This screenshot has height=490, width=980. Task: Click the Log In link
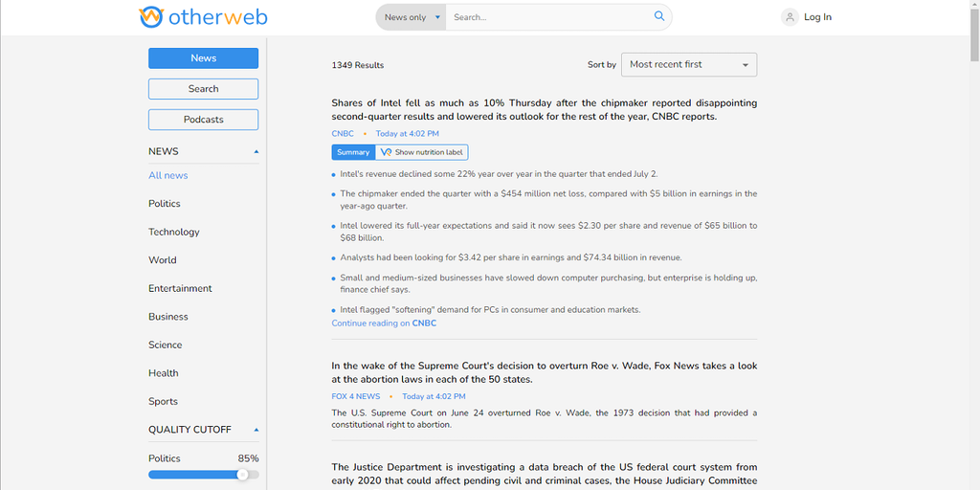tap(817, 17)
